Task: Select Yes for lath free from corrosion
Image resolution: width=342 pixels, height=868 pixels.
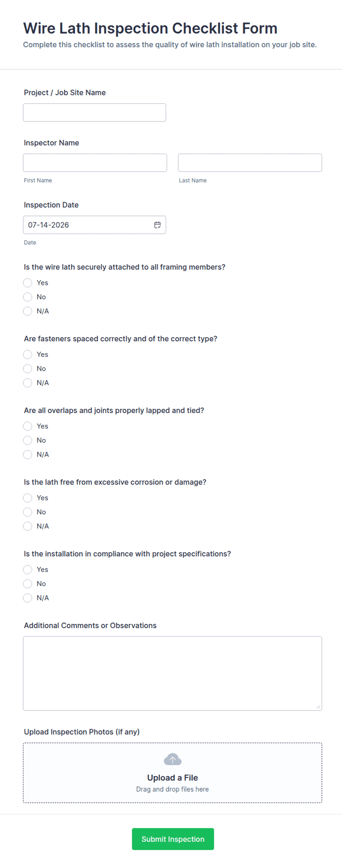Action: (28, 498)
